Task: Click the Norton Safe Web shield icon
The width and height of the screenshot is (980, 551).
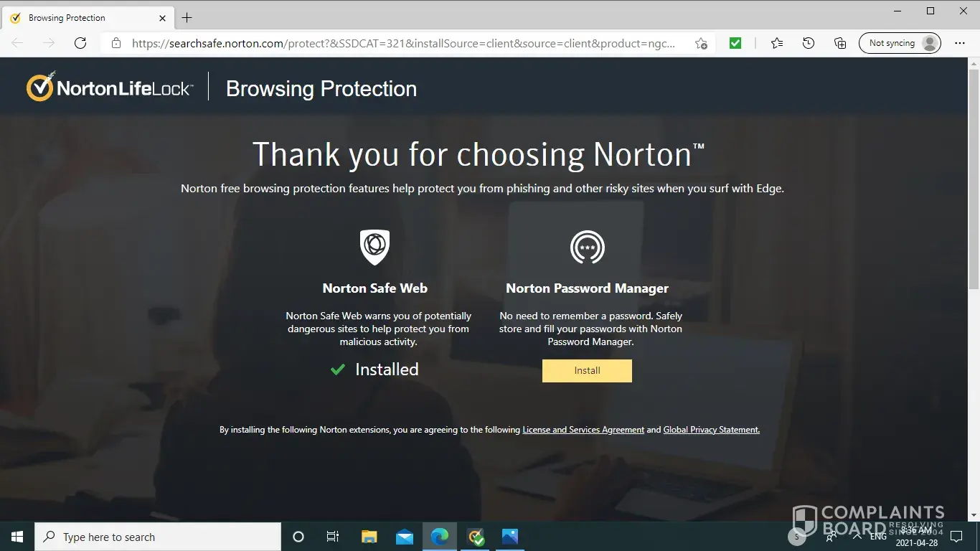Action: coord(374,248)
